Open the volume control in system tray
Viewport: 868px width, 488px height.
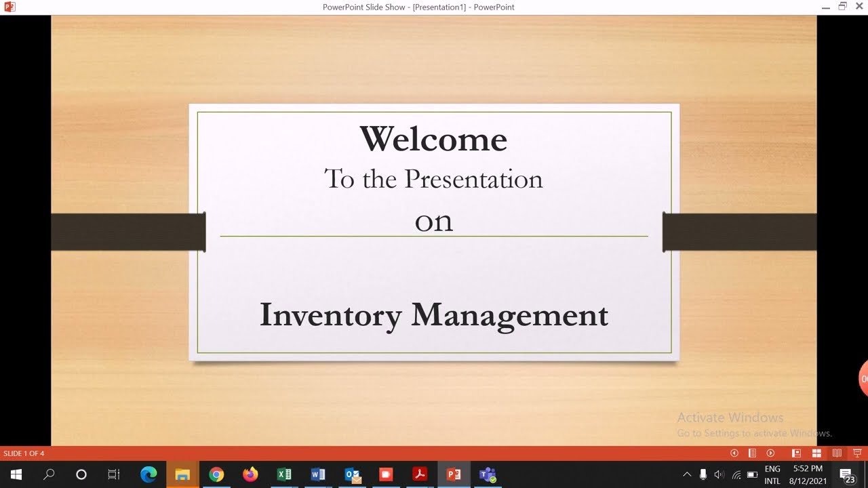[719, 474]
